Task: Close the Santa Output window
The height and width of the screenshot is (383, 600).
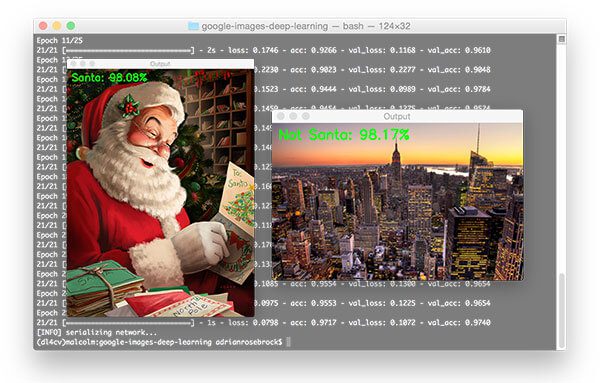Action: point(74,64)
